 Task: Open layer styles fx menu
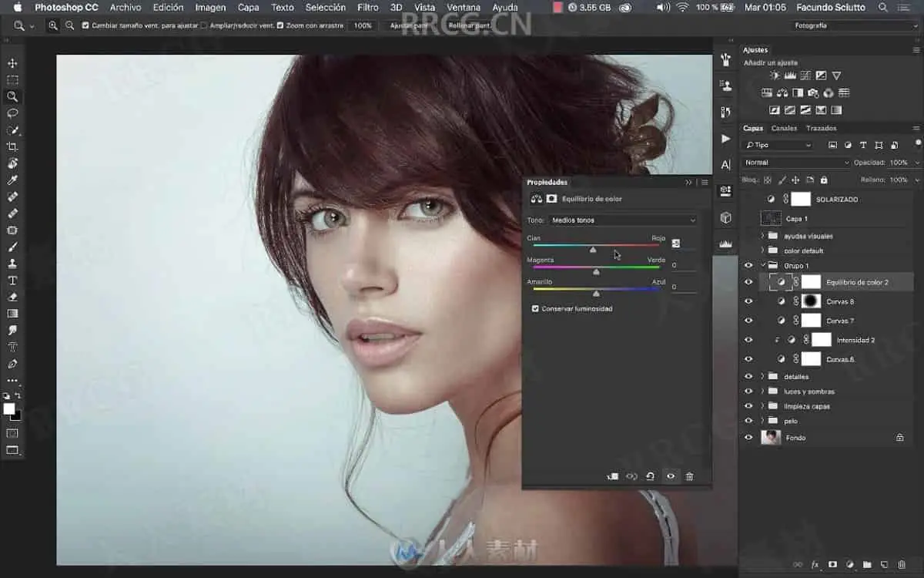click(x=815, y=565)
